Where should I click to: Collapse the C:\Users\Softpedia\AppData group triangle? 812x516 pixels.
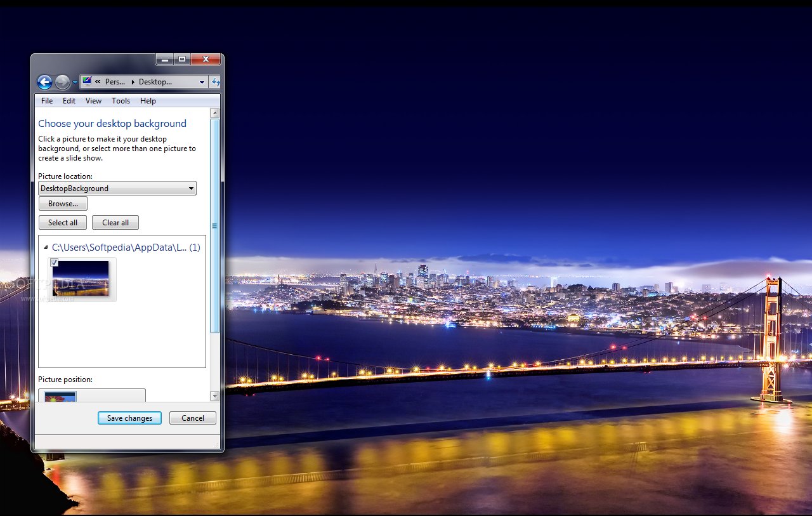[46, 248]
